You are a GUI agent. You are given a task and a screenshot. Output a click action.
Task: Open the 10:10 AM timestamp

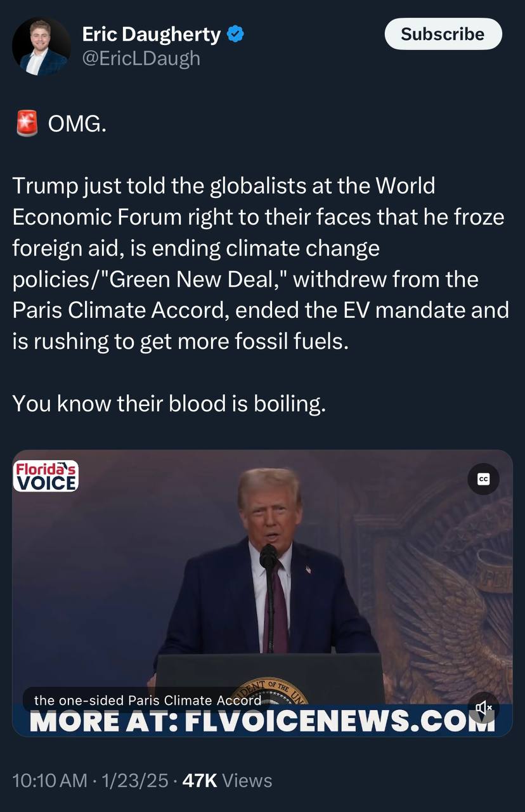point(49,780)
